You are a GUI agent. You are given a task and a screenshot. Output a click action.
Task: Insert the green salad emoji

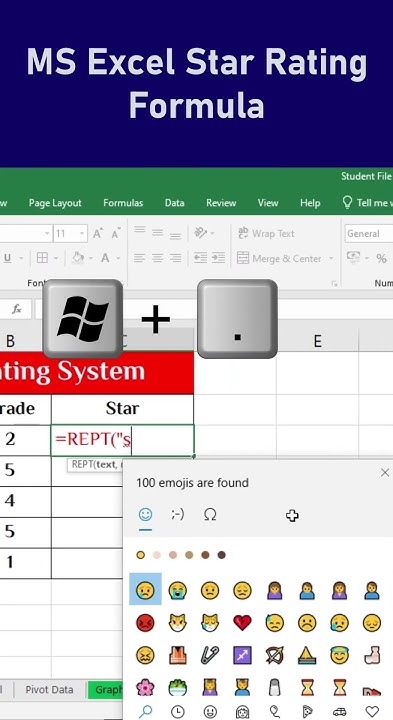point(178,687)
